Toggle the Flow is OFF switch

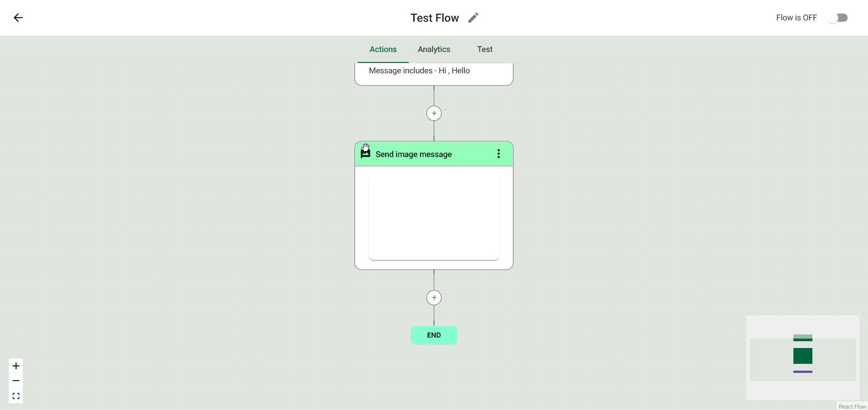(837, 18)
